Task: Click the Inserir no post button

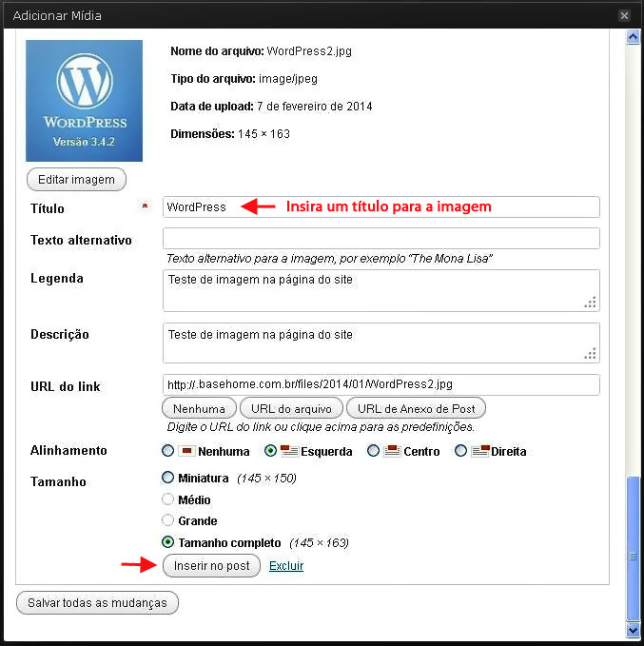Action: point(211,566)
